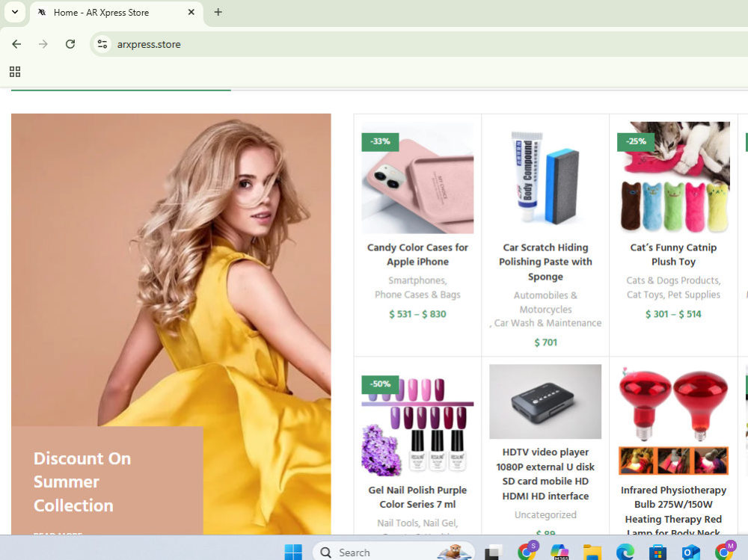The image size is (748, 560).
Task: Click the $ 301 – $ 514 price
Action: point(673,314)
